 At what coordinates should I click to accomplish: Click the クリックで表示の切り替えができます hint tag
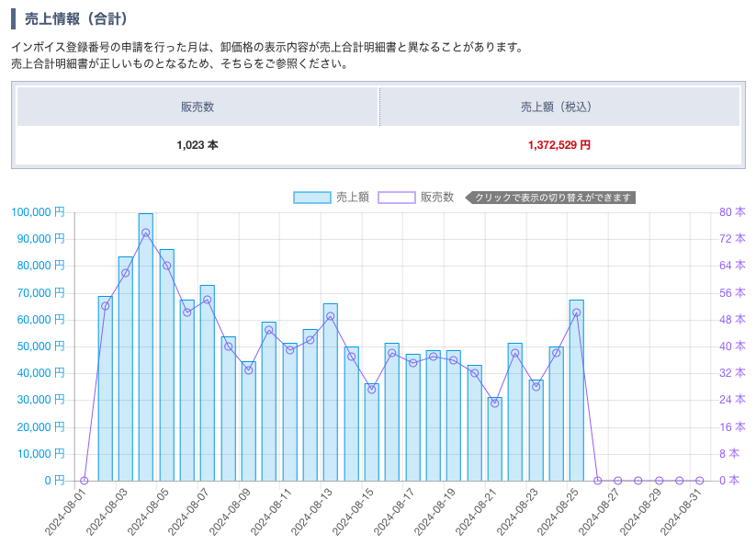[550, 198]
